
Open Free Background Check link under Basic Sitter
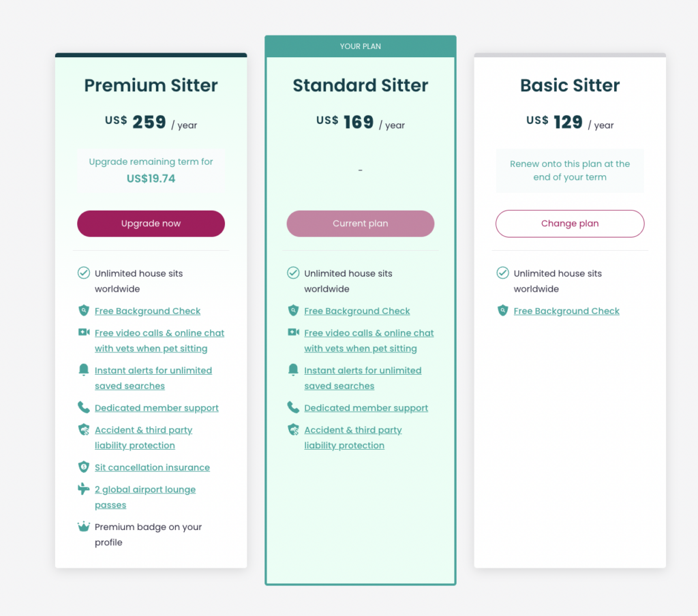click(x=566, y=311)
